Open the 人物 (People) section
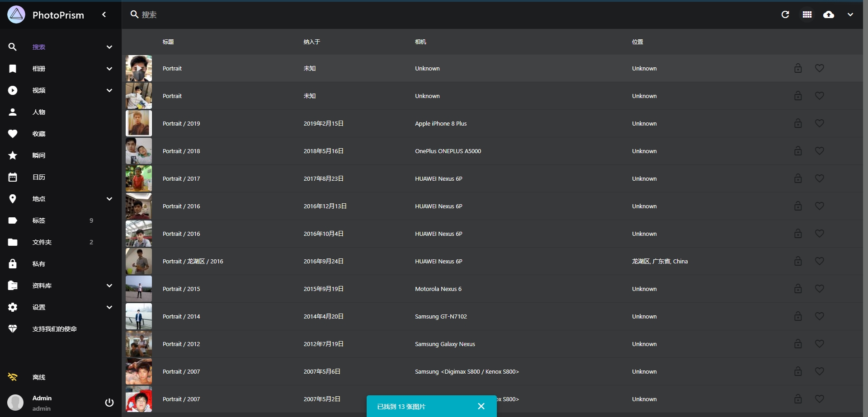 point(39,112)
